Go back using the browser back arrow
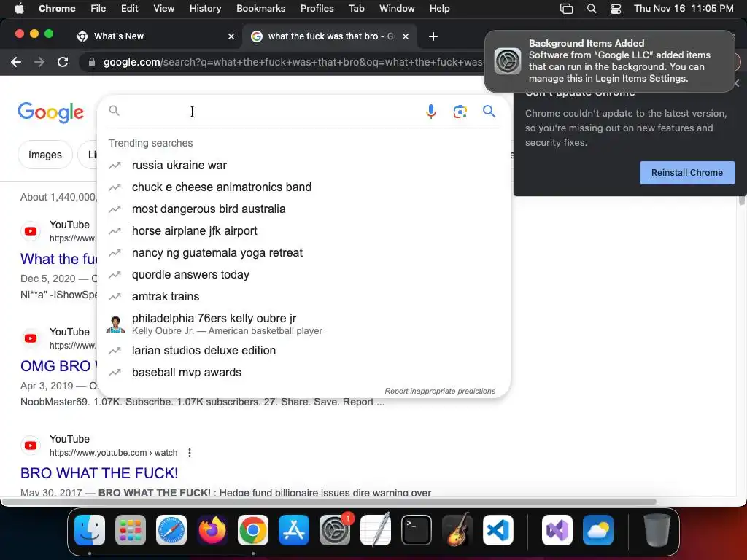747x560 pixels. pyautogui.click(x=16, y=62)
